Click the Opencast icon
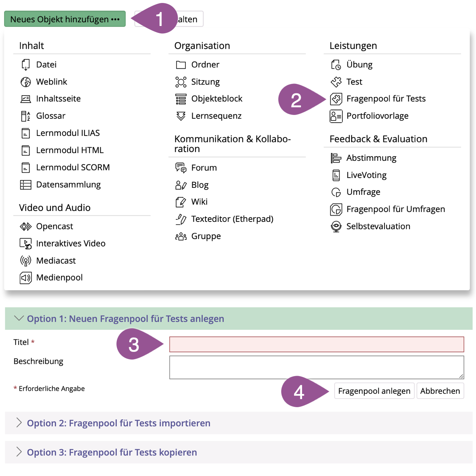 tap(26, 227)
